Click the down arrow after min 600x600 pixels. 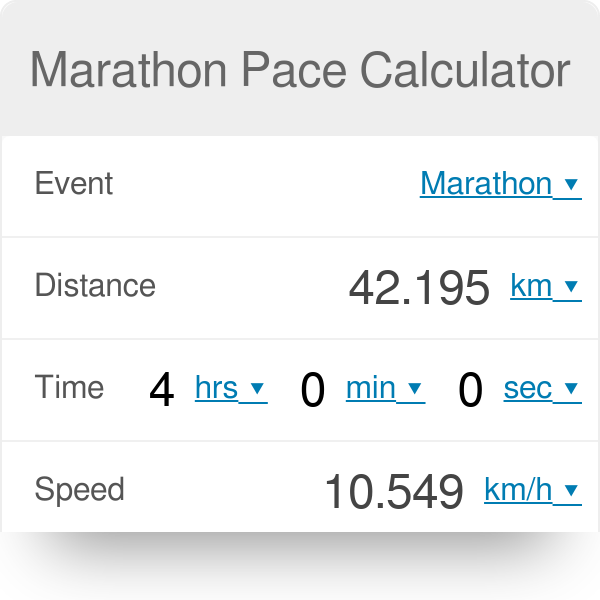415,389
